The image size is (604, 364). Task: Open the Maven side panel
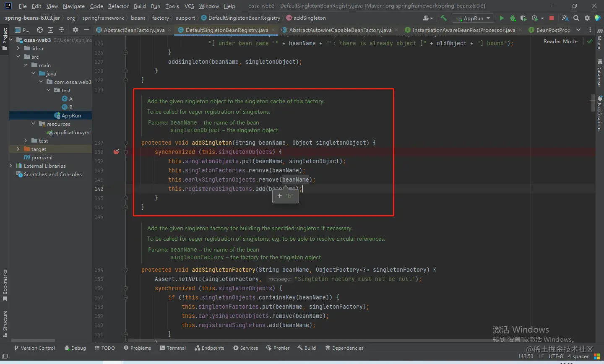599,39
